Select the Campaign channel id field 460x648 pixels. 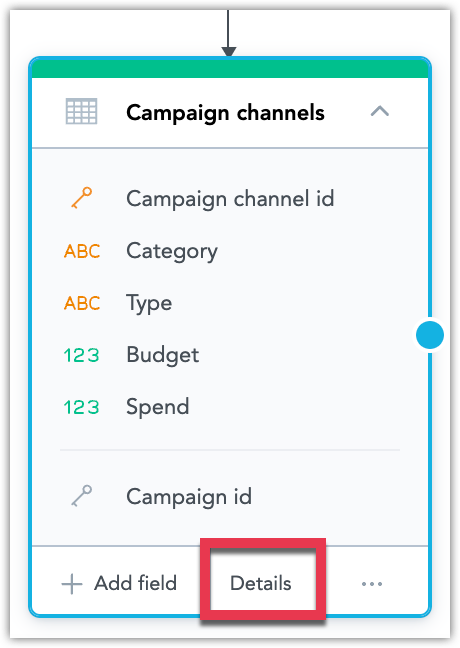click(x=230, y=199)
